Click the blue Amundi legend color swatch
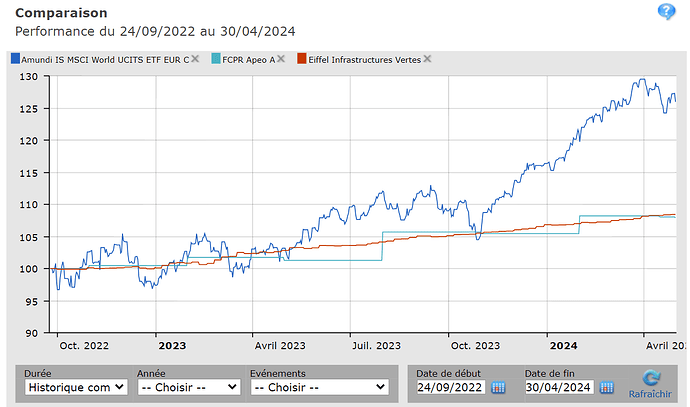Screen dimensions: 690x407 pos(15,59)
